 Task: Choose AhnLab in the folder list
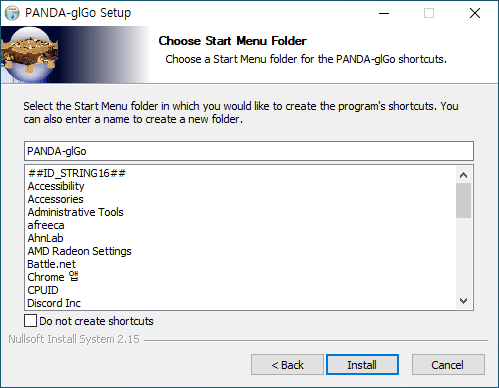(x=45, y=238)
